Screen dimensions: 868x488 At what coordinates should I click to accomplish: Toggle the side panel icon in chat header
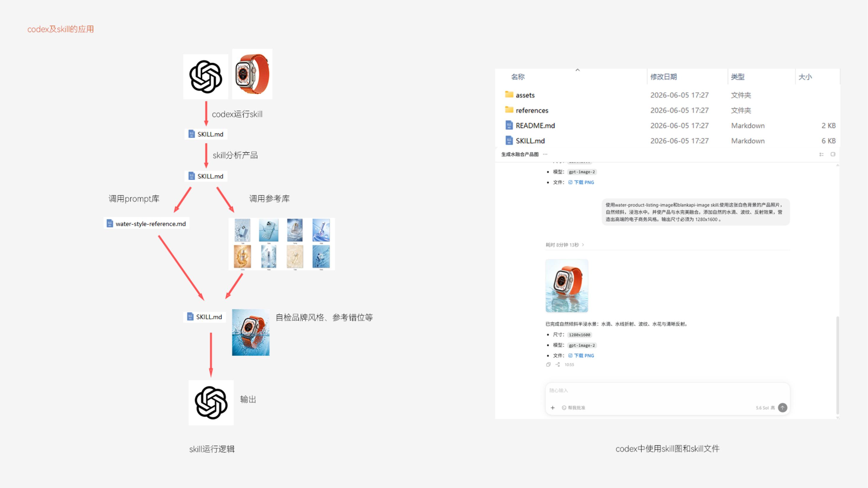pyautogui.click(x=833, y=154)
